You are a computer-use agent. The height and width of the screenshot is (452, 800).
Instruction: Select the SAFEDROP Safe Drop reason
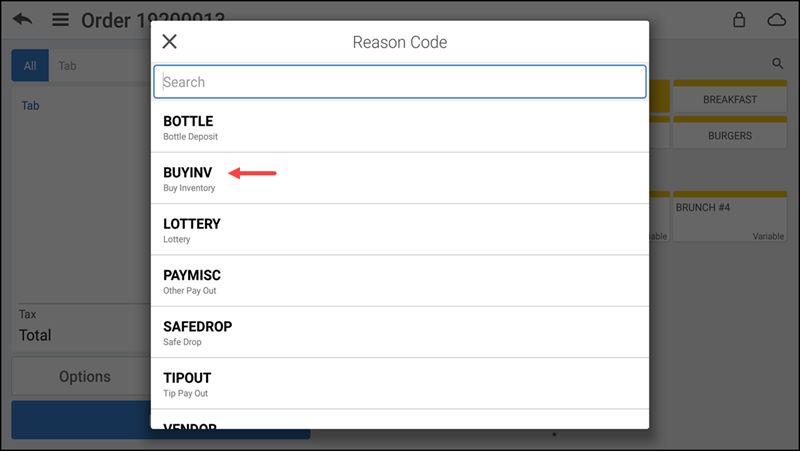point(399,332)
